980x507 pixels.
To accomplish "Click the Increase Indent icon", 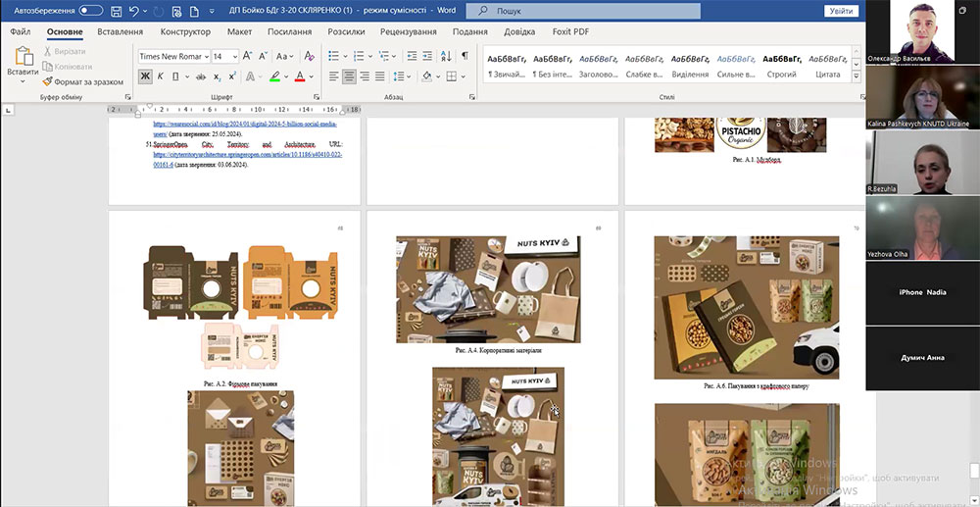I will (x=427, y=56).
